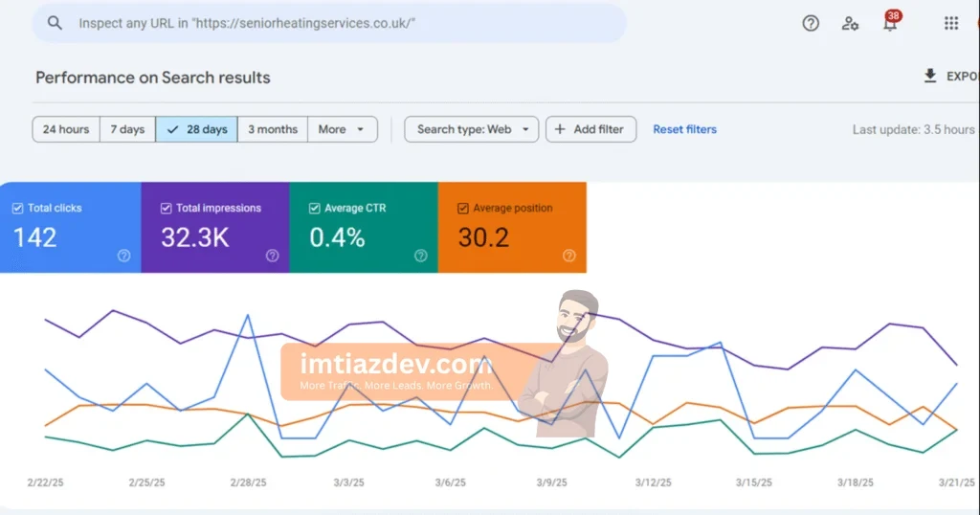
Task: Click help icon on Total impressions card
Action: 272,256
